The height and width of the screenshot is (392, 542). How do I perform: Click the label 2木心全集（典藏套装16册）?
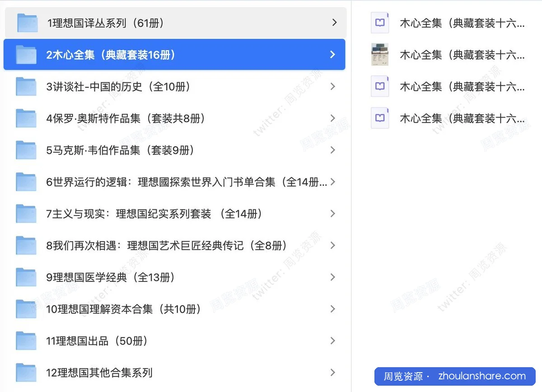(111, 55)
